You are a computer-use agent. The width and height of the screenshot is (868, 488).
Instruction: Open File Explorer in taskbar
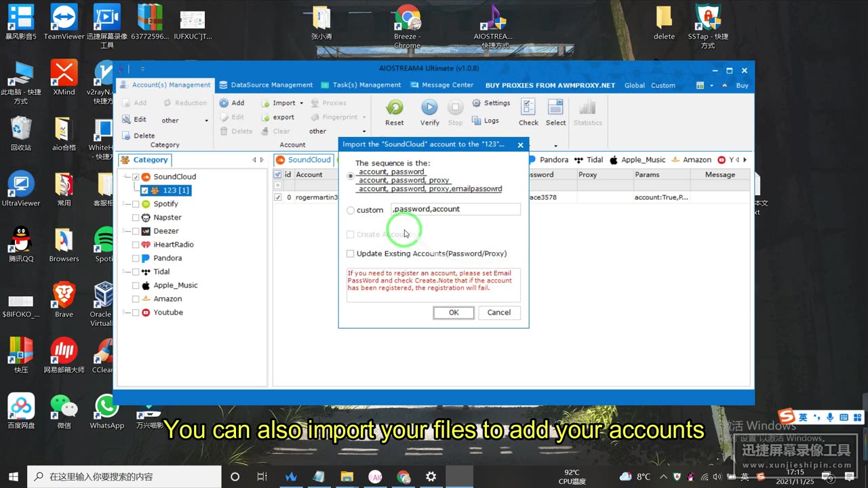pos(347,476)
